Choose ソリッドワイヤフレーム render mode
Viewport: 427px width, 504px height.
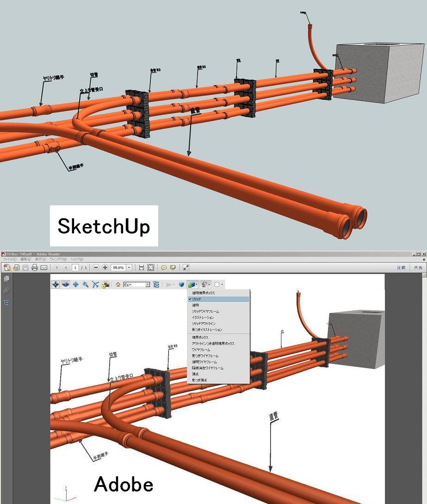[218, 312]
